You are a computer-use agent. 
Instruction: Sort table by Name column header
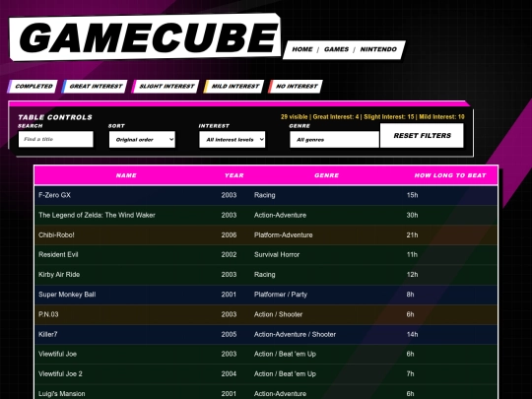click(x=126, y=175)
